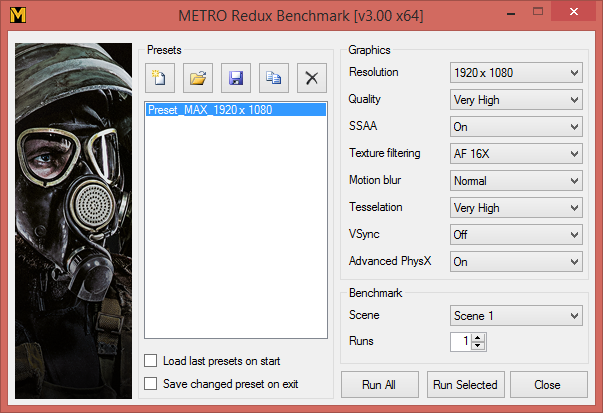Open the Scene dropdown showing Scene 1

pos(516,316)
